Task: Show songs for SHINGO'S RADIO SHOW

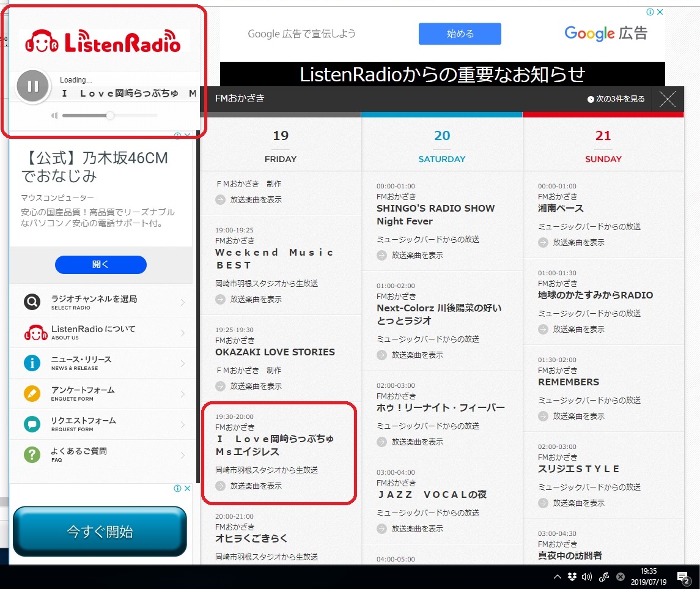Action: click(x=410, y=256)
